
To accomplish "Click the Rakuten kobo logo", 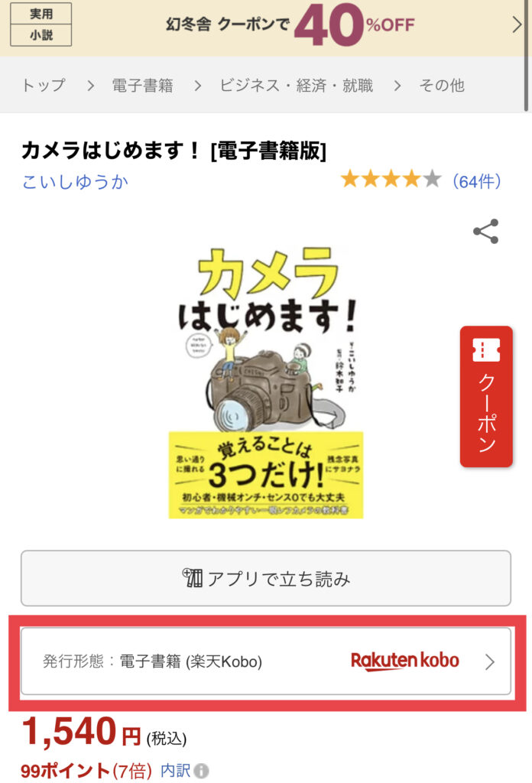I will 405,661.
